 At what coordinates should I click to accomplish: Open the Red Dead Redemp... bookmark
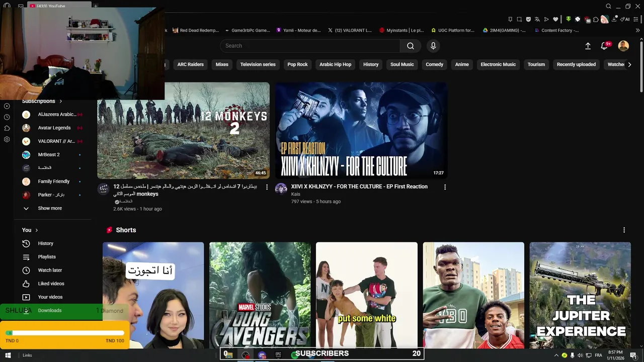(x=196, y=30)
